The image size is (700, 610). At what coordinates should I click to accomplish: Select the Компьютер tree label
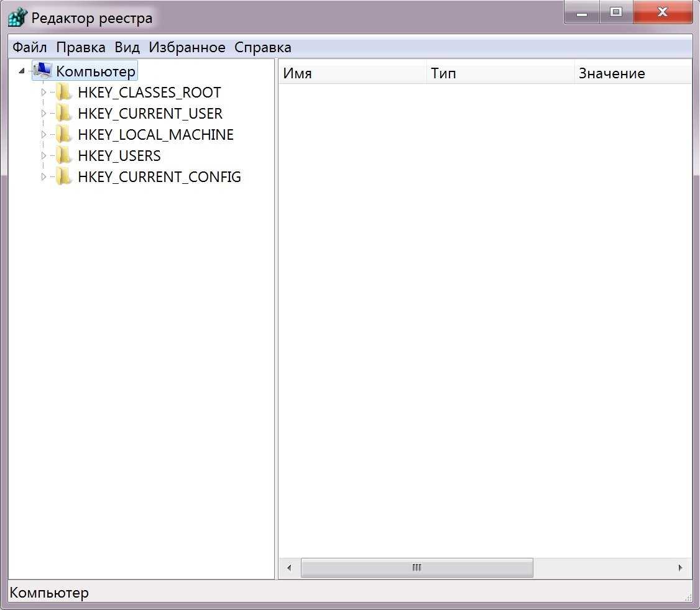pyautogui.click(x=96, y=71)
